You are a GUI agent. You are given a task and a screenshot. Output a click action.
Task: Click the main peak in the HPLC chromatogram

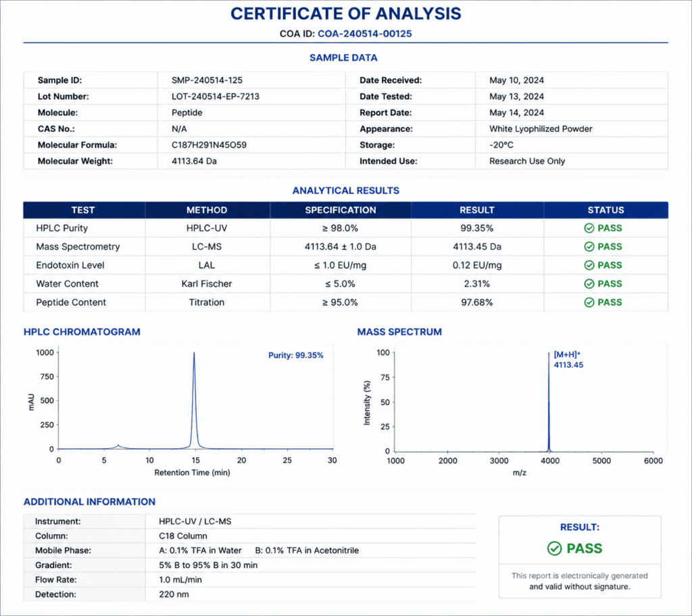pos(194,400)
